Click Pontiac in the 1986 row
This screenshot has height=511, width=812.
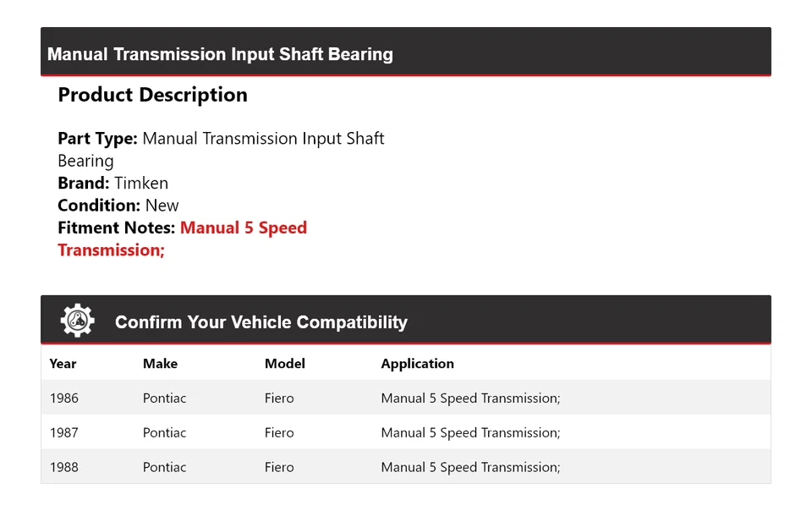click(x=164, y=398)
